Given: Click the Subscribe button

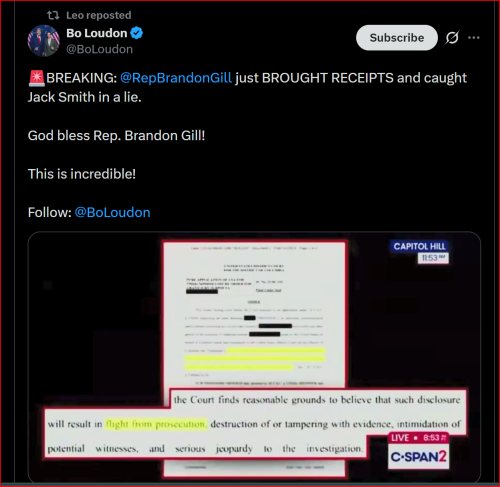Looking at the screenshot, I should pos(397,38).
